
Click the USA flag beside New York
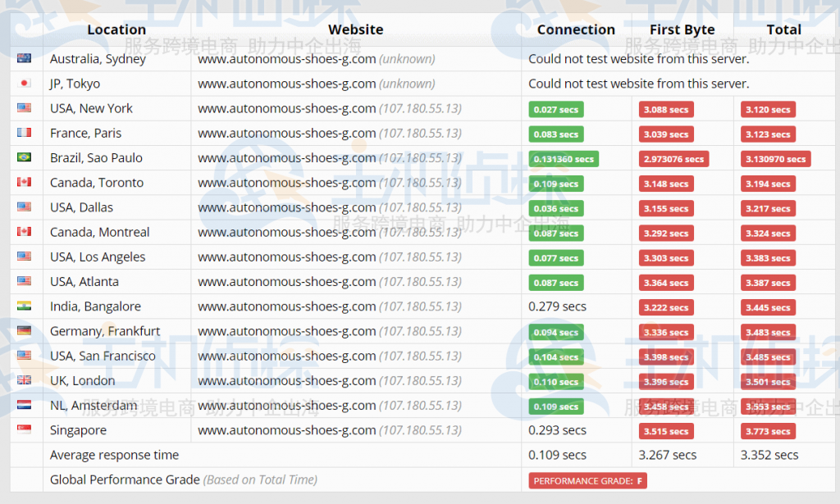(24, 107)
